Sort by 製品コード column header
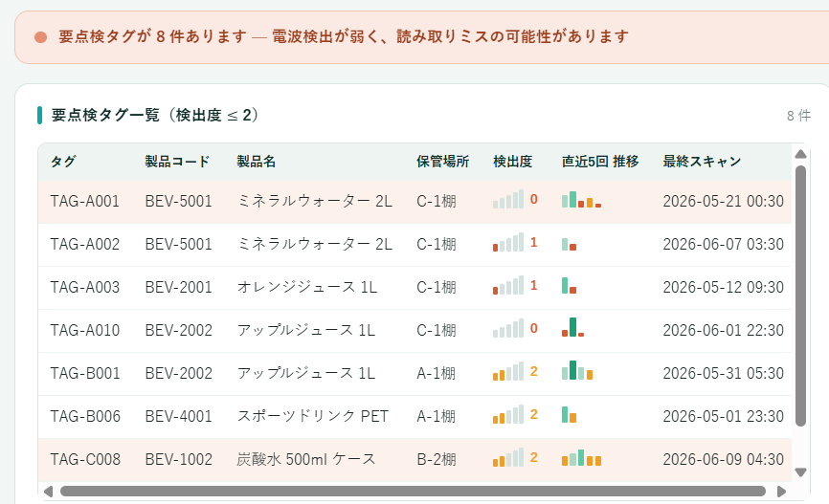 point(177,161)
